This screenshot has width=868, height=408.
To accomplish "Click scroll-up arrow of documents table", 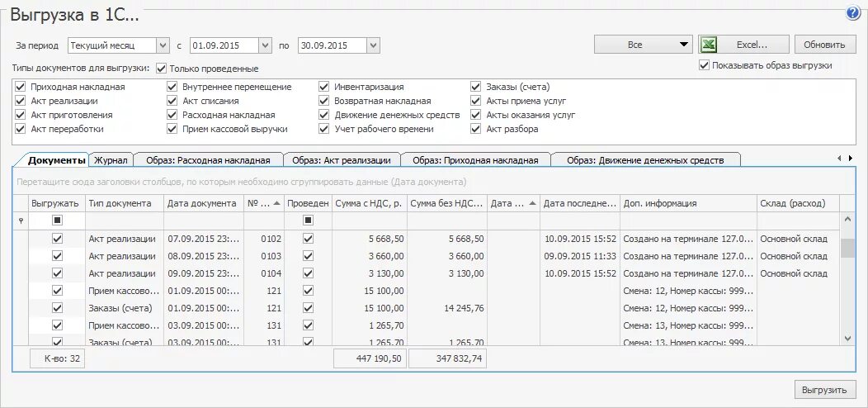I will [847, 220].
